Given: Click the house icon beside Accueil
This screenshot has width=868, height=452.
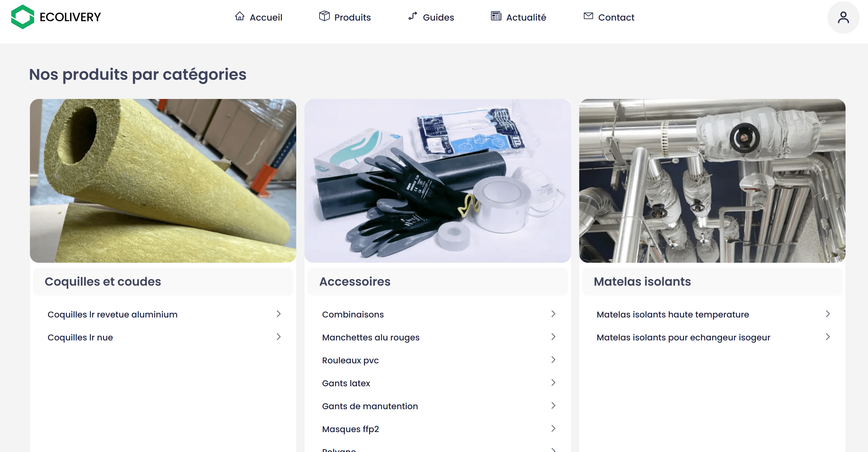Looking at the screenshot, I should (240, 16).
